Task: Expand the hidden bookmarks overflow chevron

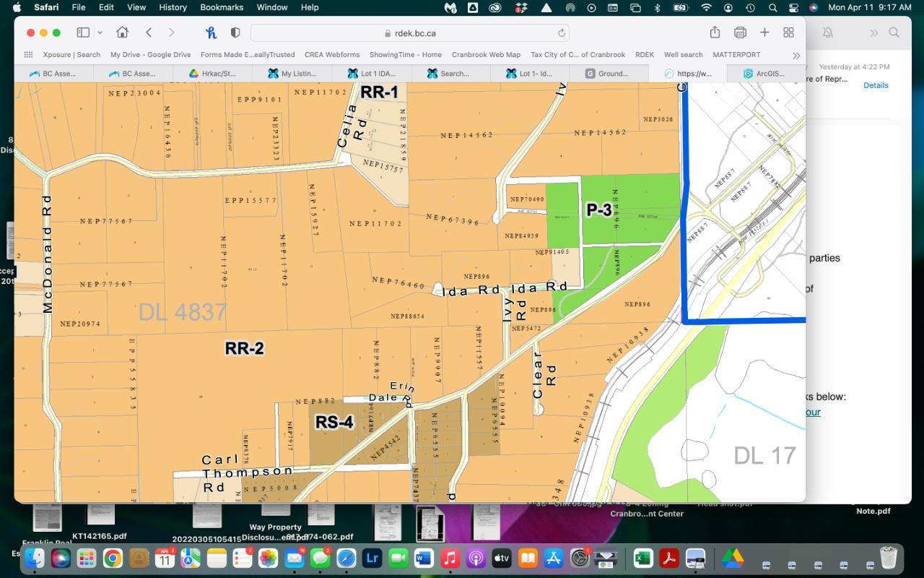Action: 796,55
